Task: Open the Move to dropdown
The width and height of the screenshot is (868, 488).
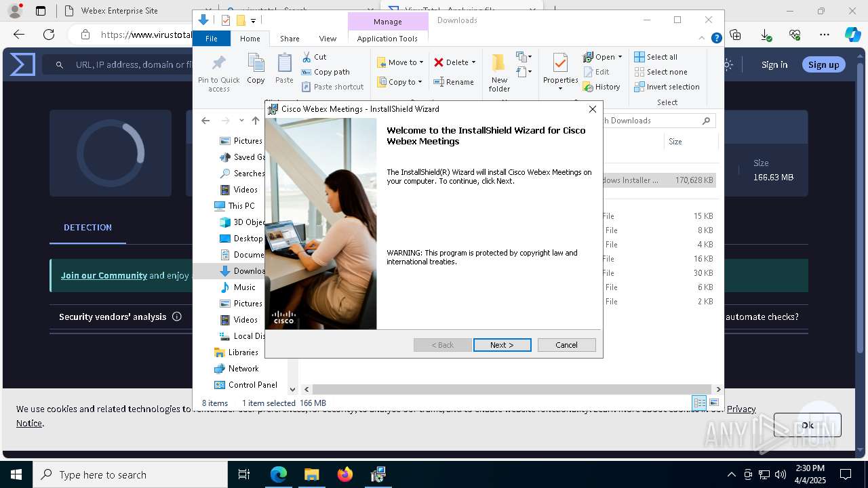Action: [400, 62]
